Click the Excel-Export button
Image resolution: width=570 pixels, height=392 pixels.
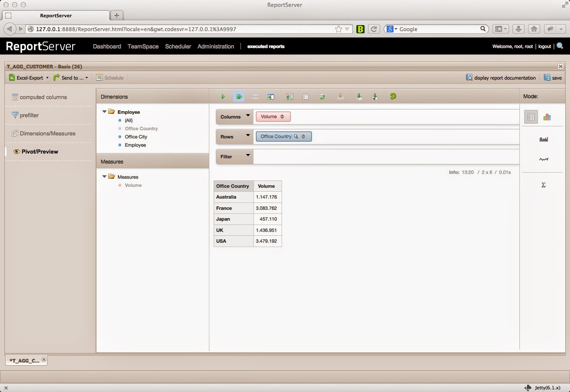click(x=26, y=78)
